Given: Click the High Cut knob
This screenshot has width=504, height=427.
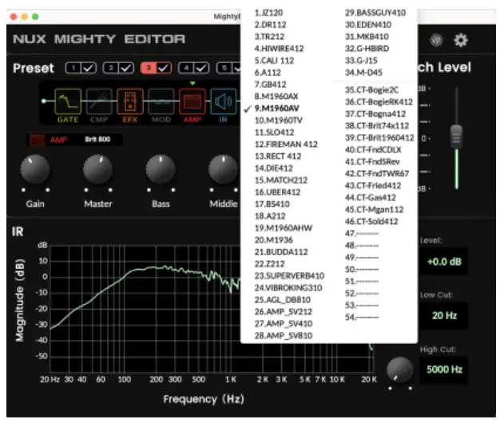Looking at the screenshot, I should pyautogui.click(x=400, y=370).
